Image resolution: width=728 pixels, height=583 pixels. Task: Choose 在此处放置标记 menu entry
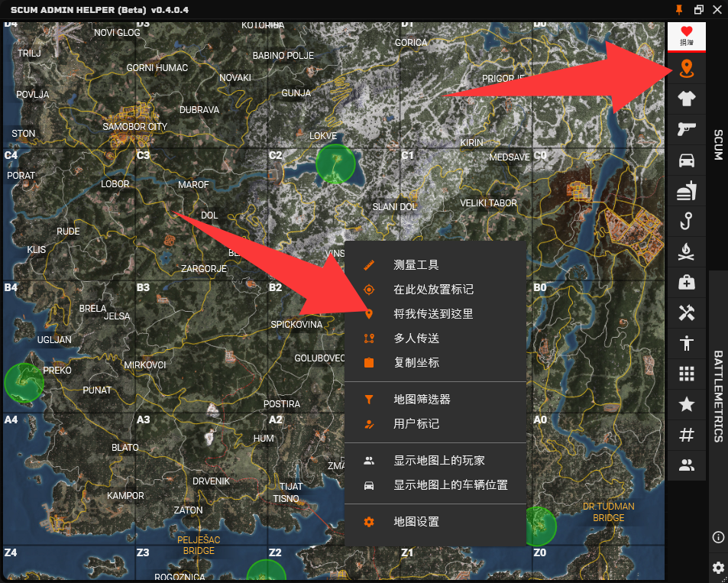(x=435, y=290)
